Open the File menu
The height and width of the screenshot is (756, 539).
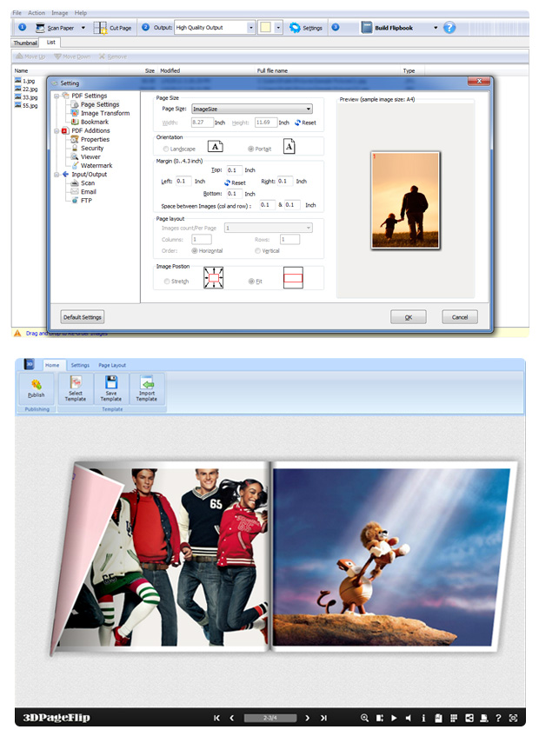[x=17, y=13]
